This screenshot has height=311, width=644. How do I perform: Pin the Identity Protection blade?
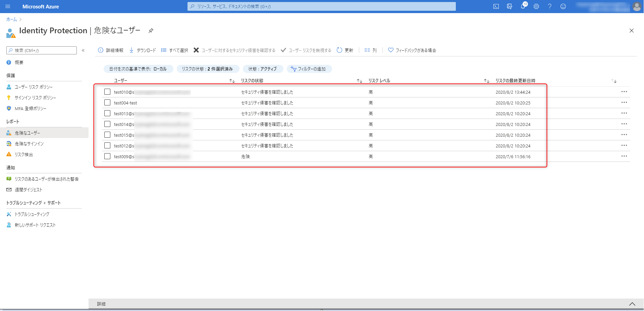pyautogui.click(x=151, y=31)
